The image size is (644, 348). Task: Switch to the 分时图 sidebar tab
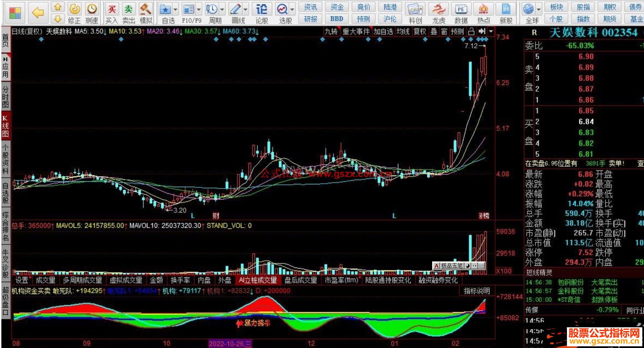click(x=5, y=97)
